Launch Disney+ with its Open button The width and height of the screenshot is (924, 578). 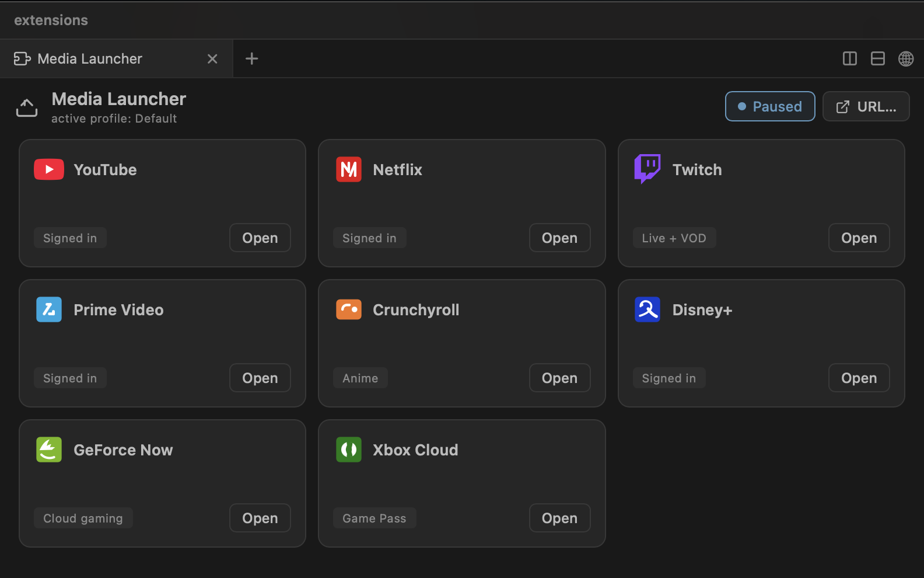(859, 378)
